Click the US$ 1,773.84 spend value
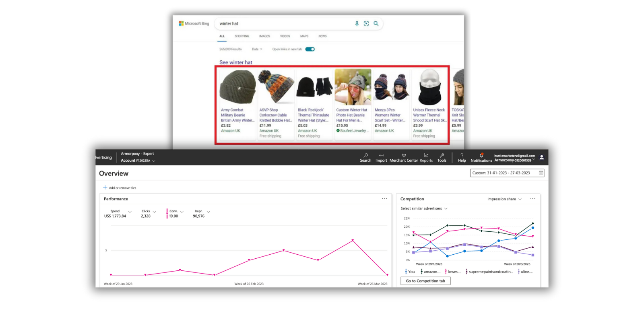The image size is (644, 309). [115, 216]
